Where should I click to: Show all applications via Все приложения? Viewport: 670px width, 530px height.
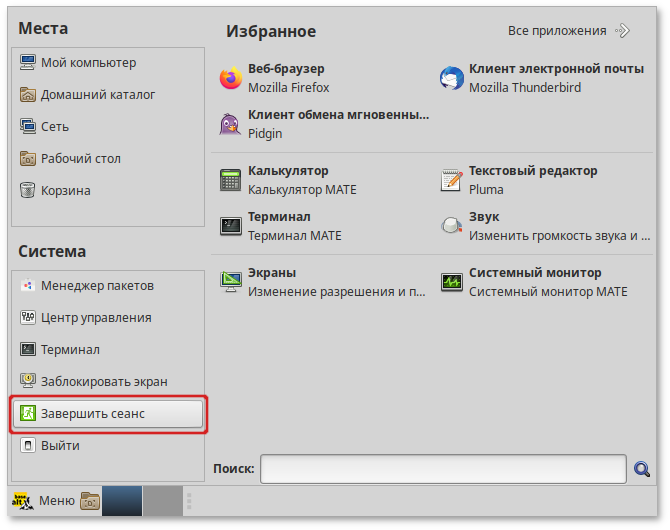click(568, 31)
